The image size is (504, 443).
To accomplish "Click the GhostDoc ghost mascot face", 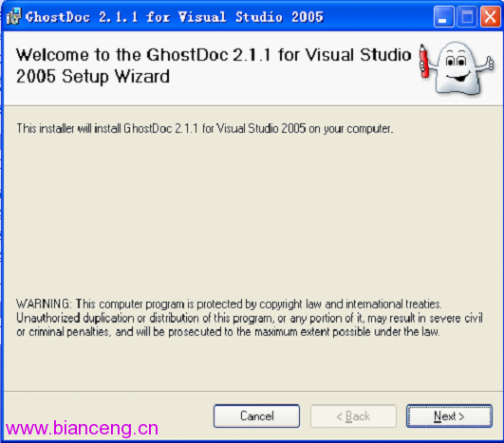I will coord(456,65).
